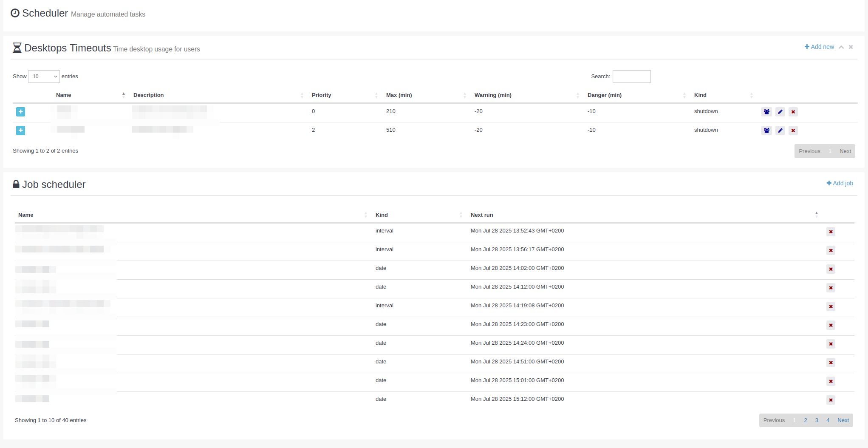Expand first timeout row with plus button
The width and height of the screenshot is (868, 448).
[20, 112]
